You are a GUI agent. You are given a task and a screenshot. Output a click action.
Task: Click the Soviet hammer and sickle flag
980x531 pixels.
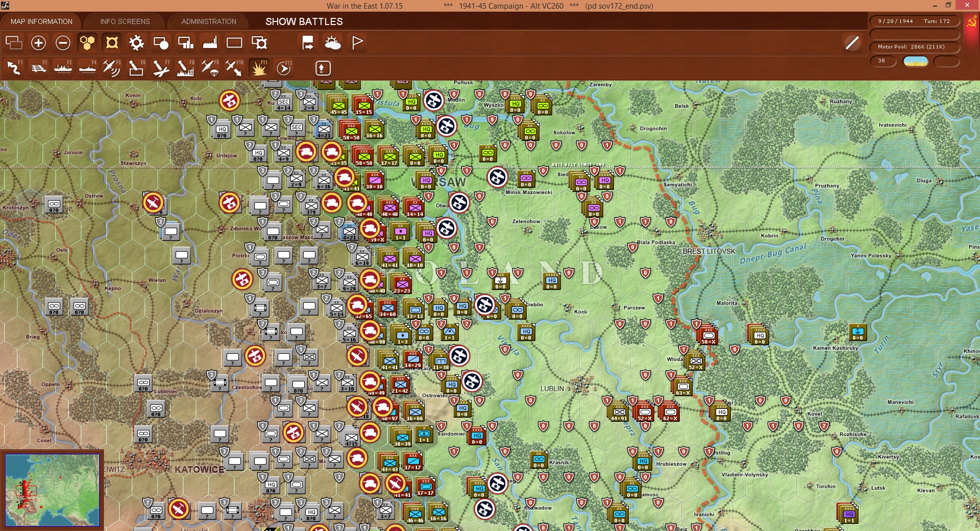(x=971, y=22)
